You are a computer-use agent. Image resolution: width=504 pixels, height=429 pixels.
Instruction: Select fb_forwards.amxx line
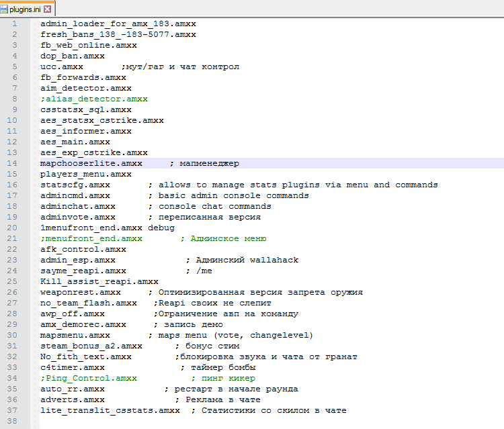(83, 77)
